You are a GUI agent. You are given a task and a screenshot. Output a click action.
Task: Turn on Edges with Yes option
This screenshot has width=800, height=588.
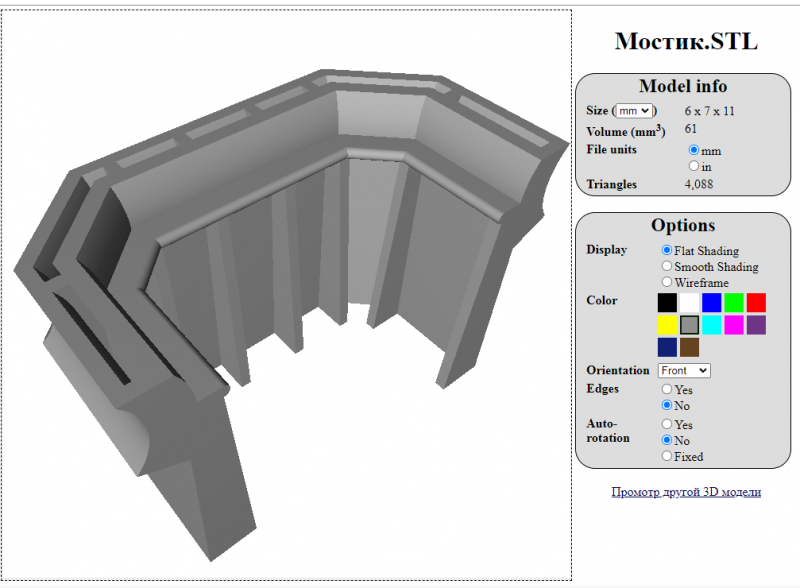667,390
